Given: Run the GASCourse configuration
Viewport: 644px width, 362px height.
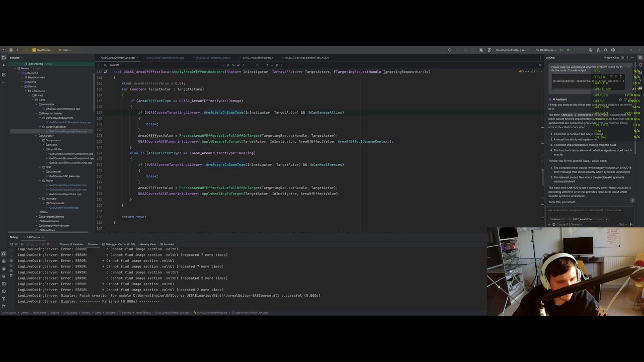Looking at the screenshot, I should (561, 50).
